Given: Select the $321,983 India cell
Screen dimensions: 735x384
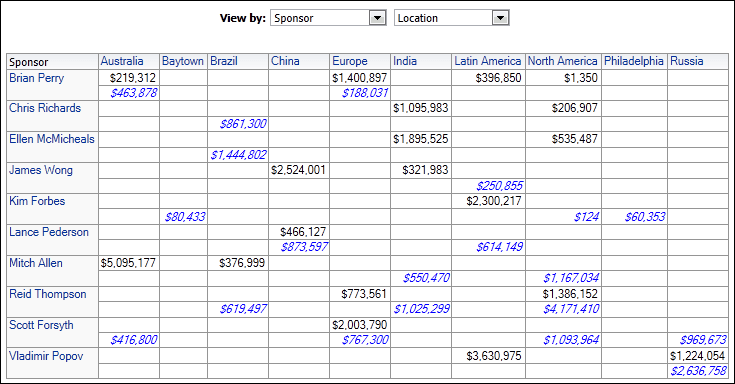Looking at the screenshot, I should coord(420,170).
